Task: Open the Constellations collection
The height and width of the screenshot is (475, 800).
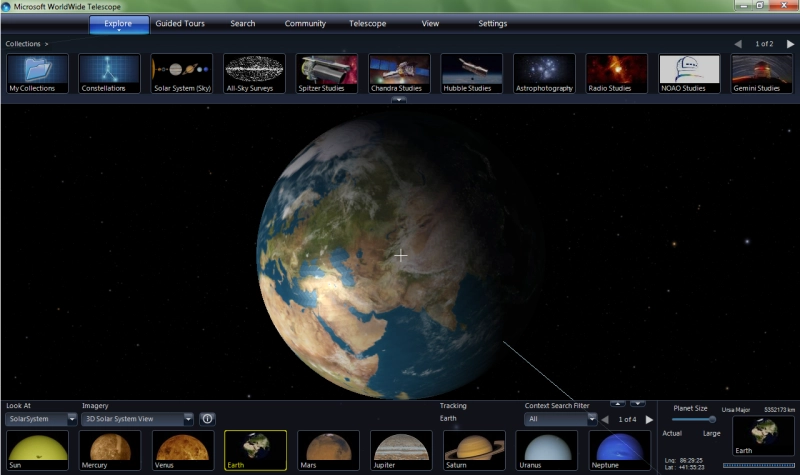Action: pyautogui.click(x=110, y=73)
